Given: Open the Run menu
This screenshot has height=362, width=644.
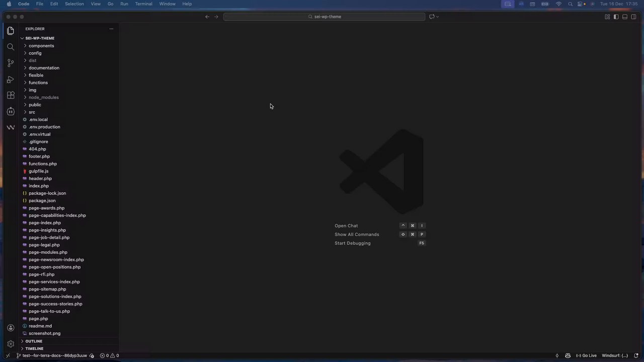Looking at the screenshot, I should click(x=124, y=4).
